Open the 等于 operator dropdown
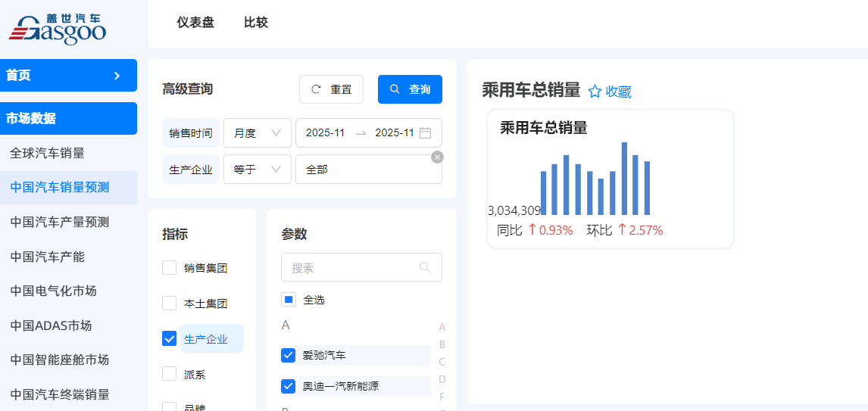The width and height of the screenshot is (868, 411). pyautogui.click(x=257, y=170)
